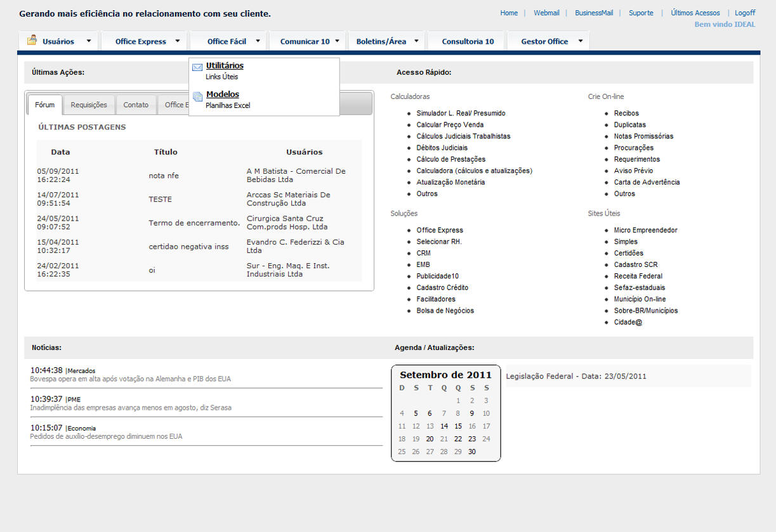Read the Bovespa opera em alta headline
Screen dimensions: 776x532
point(131,379)
